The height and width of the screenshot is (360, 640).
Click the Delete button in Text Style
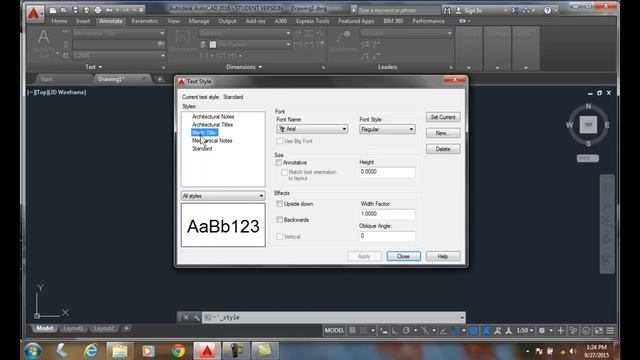coord(443,149)
